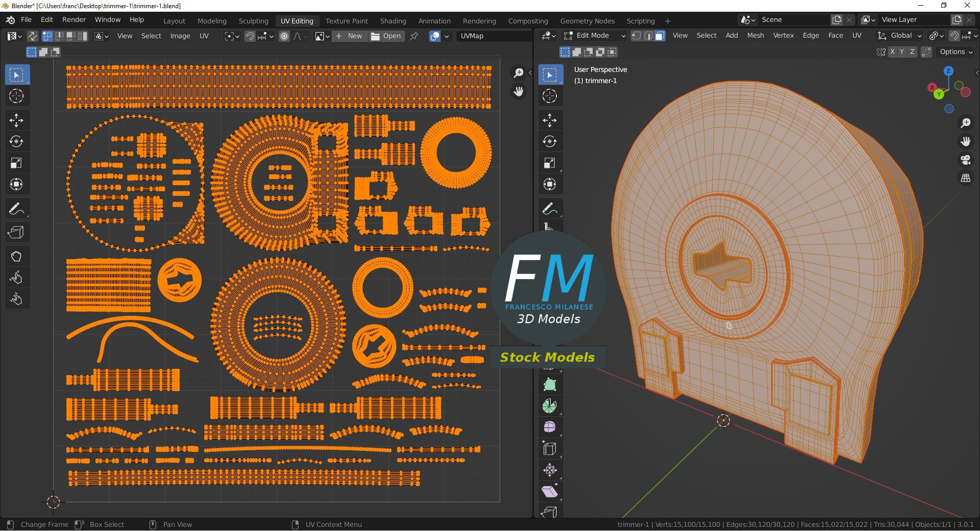Switch to the Texture Paint workspace tab

(x=347, y=21)
